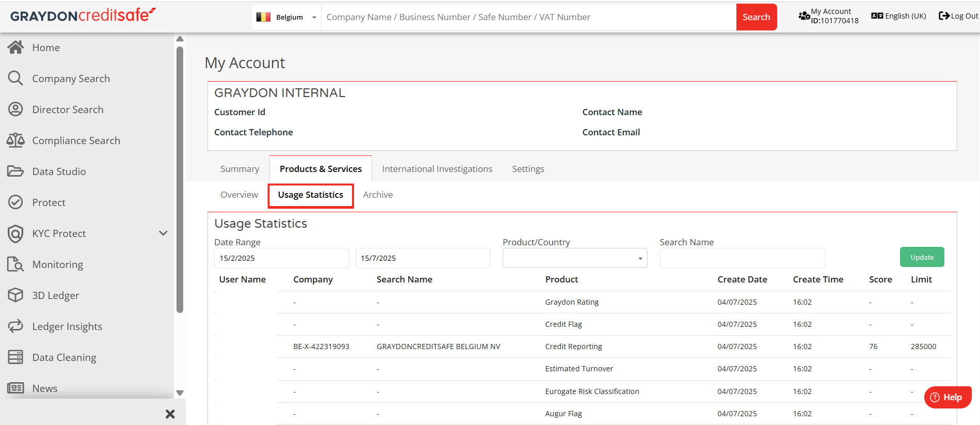Click the Credit Flag product cell
The image size is (980, 425).
click(x=563, y=324)
